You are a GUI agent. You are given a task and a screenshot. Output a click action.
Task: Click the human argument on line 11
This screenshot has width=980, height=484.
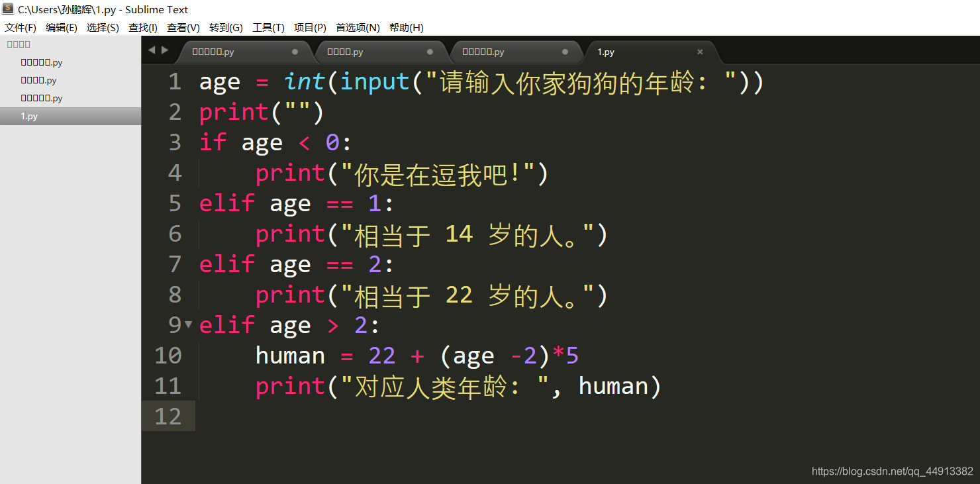[613, 386]
